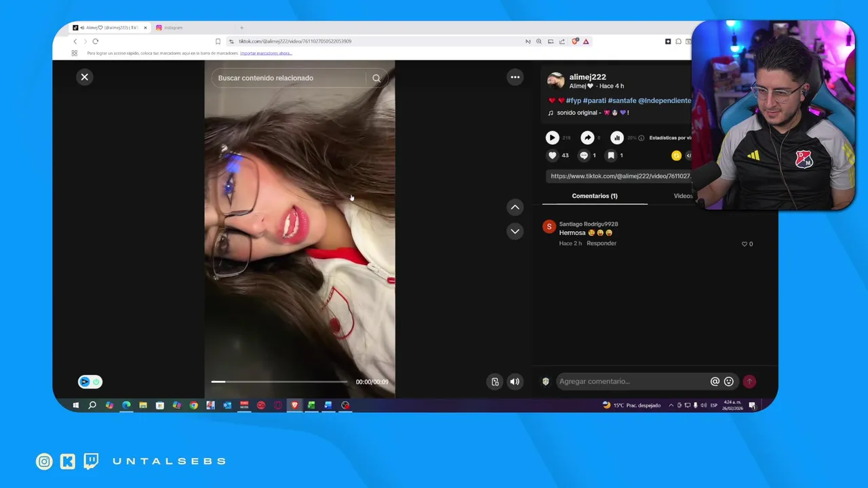Open the Windows Start menu
Viewport: 868px width, 488px height.
pyautogui.click(x=75, y=405)
